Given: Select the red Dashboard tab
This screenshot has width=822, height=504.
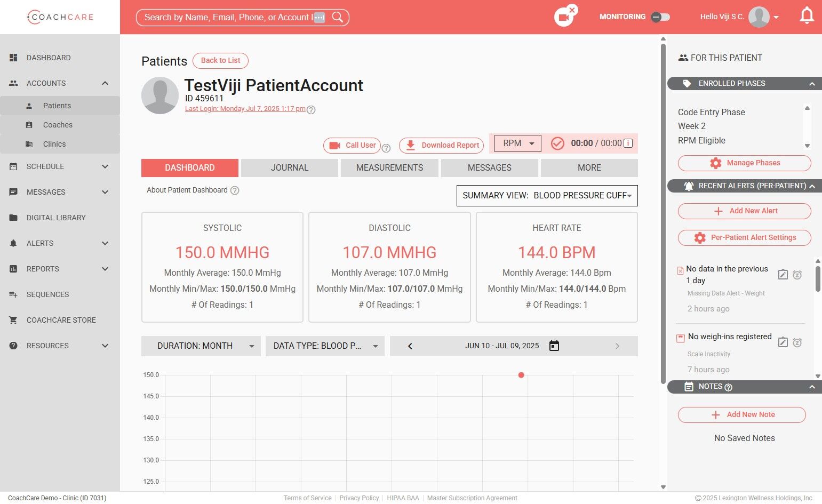Looking at the screenshot, I should 190,168.
